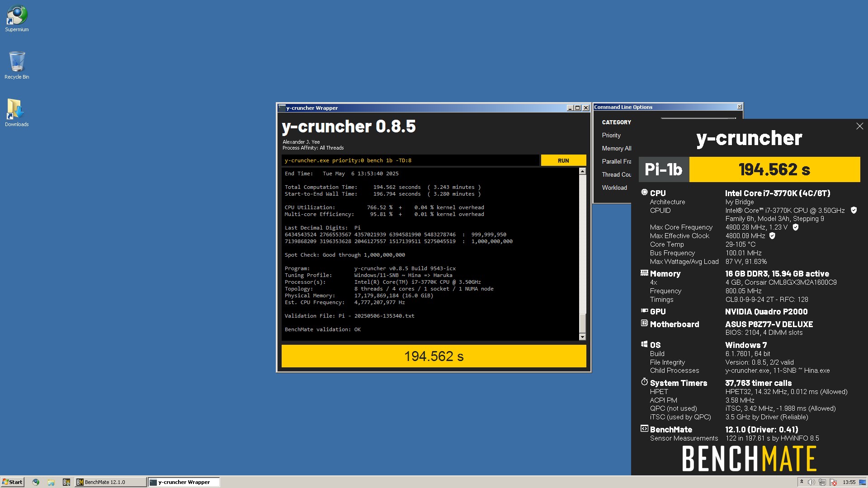The width and height of the screenshot is (868, 488).
Task: Click the '37,763 timer calls' value
Action: click(758, 383)
